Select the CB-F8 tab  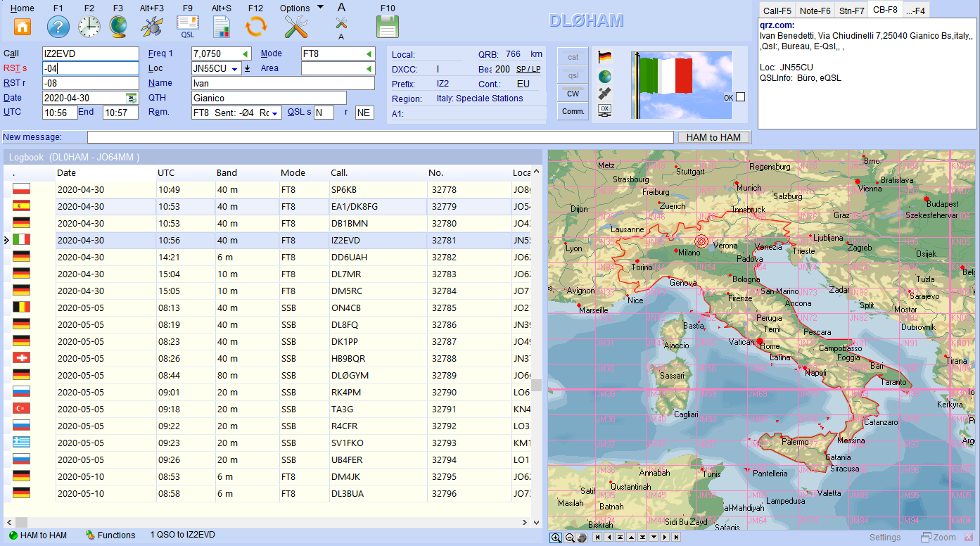tap(885, 9)
